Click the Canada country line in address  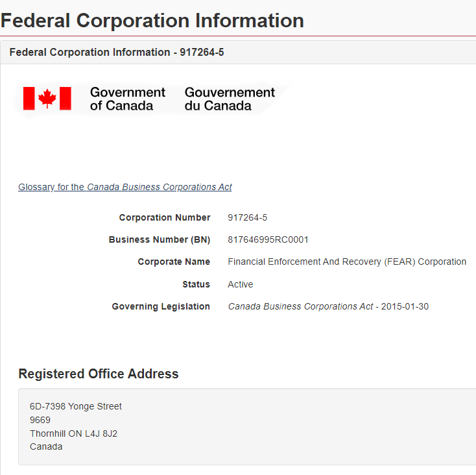[x=46, y=446]
